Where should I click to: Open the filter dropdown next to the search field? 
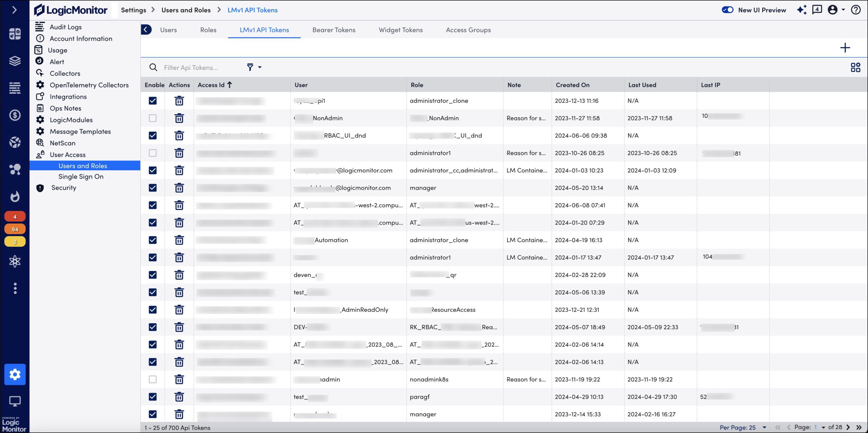point(254,67)
